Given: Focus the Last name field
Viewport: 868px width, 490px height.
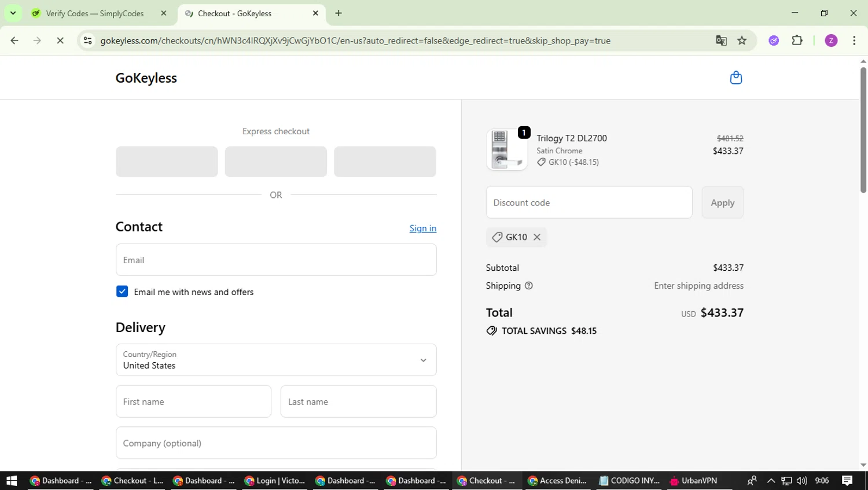Looking at the screenshot, I should click(358, 401).
